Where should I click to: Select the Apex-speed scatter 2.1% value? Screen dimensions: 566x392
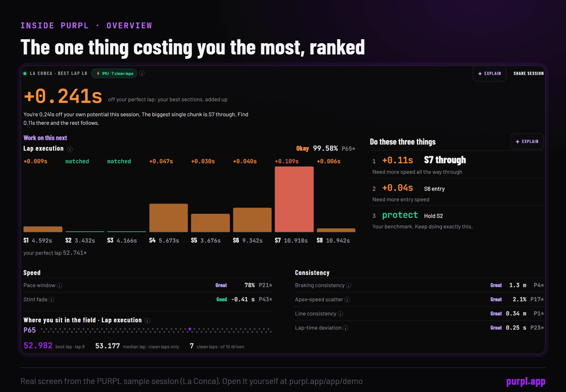[520, 299]
